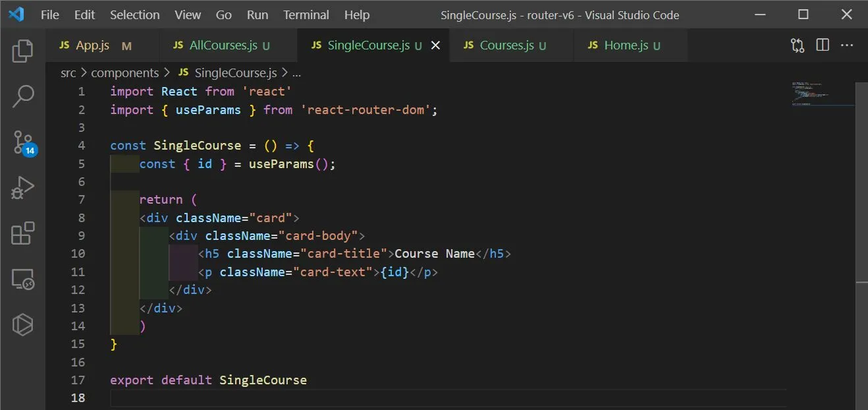The width and height of the screenshot is (868, 410).
Task: Click the 'useParams()' call on line 5
Action: click(288, 164)
